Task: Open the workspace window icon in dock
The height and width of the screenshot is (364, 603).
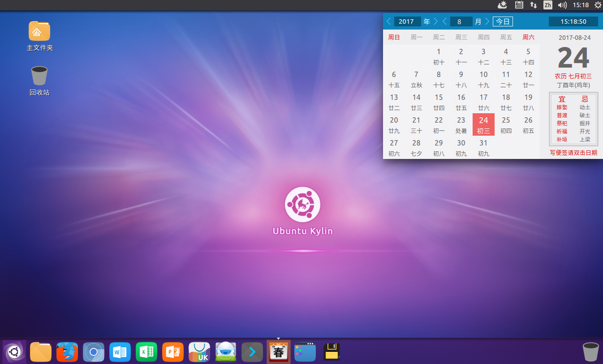Action: click(x=305, y=352)
